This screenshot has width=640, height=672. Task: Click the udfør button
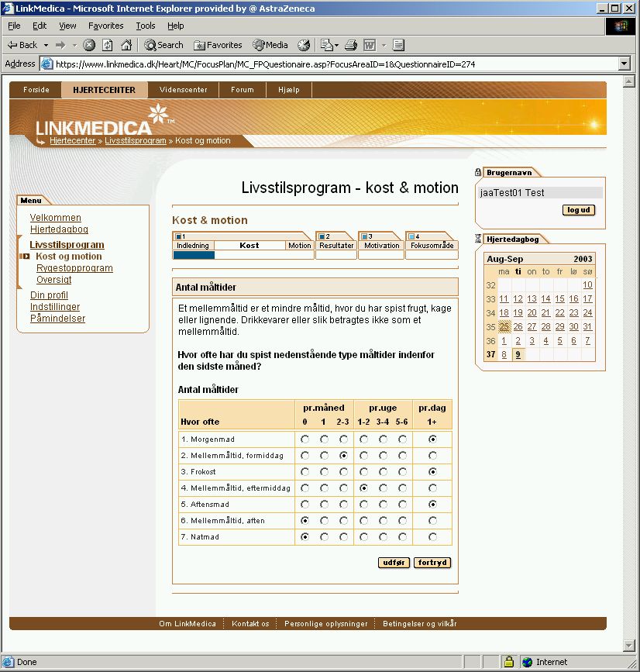[x=394, y=563]
